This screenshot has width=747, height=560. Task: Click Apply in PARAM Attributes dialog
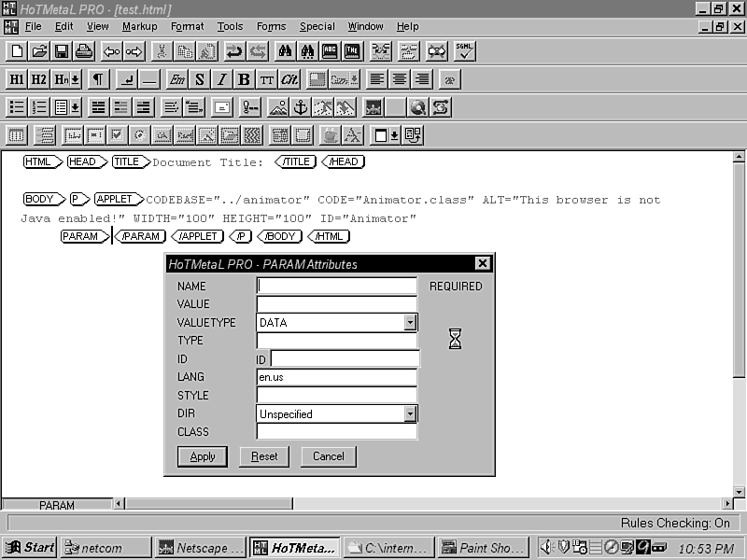[x=203, y=456]
